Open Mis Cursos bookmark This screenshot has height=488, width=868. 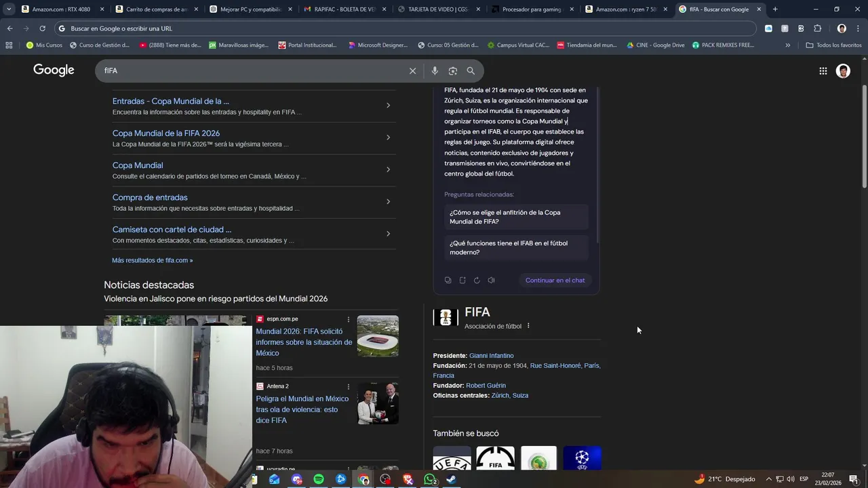point(44,45)
